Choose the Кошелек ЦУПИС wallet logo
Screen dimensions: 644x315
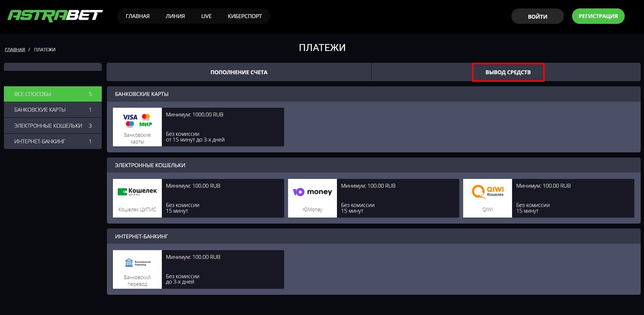point(137,192)
